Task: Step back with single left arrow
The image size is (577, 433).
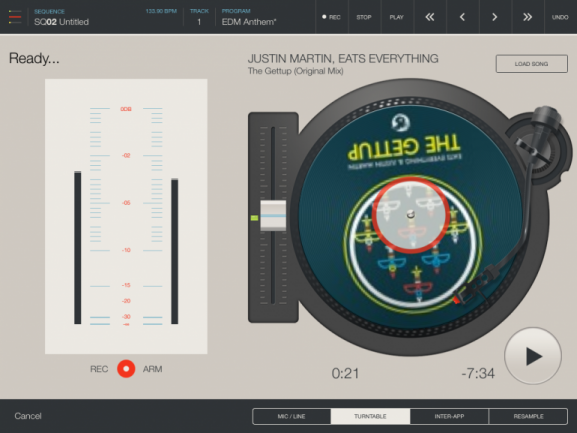Action: click(x=462, y=17)
